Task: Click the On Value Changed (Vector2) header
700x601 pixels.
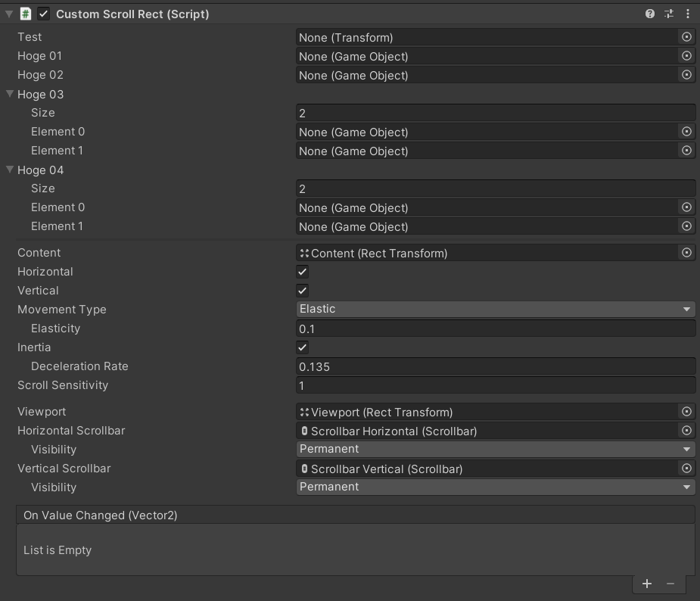Action: click(x=356, y=515)
